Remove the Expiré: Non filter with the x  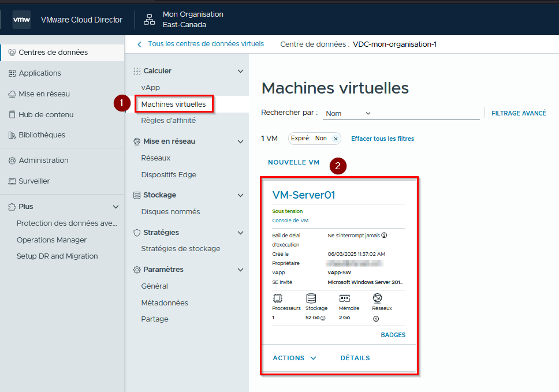point(336,139)
